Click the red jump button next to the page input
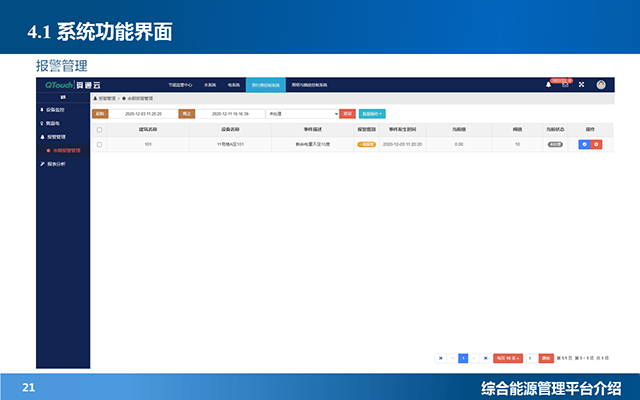This screenshot has width=640, height=400. coord(546,358)
